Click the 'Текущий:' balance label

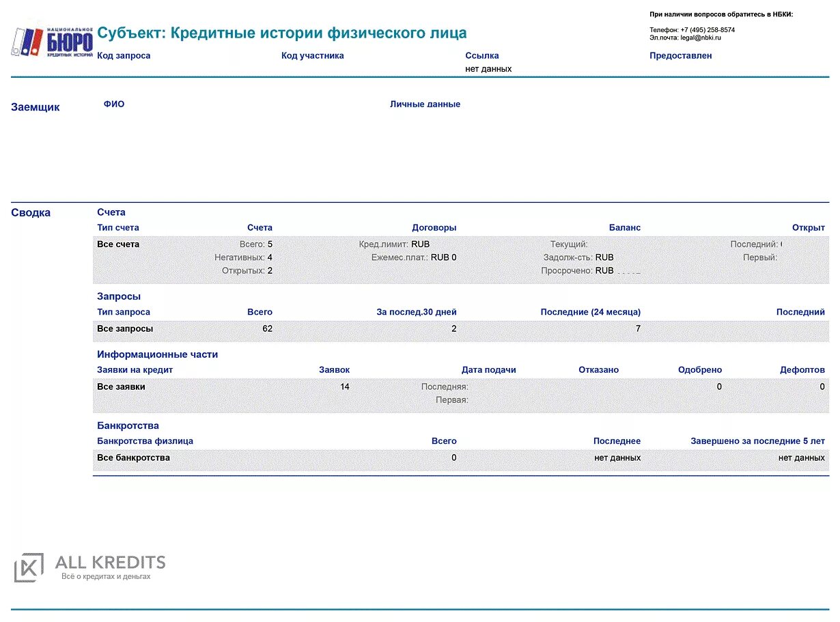(569, 244)
